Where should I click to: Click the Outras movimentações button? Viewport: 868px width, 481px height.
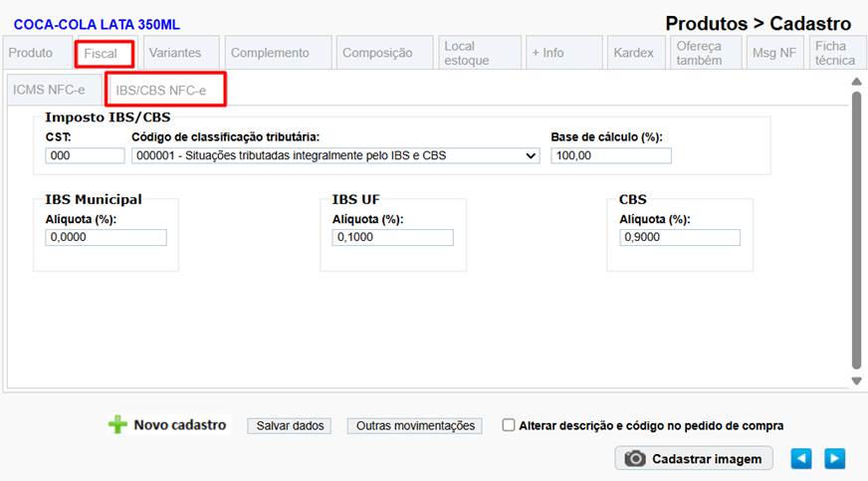(415, 425)
